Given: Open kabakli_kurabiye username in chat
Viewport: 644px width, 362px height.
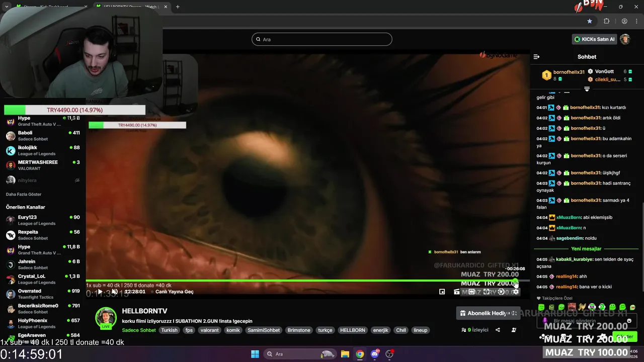Looking at the screenshot, I should coord(575,259).
